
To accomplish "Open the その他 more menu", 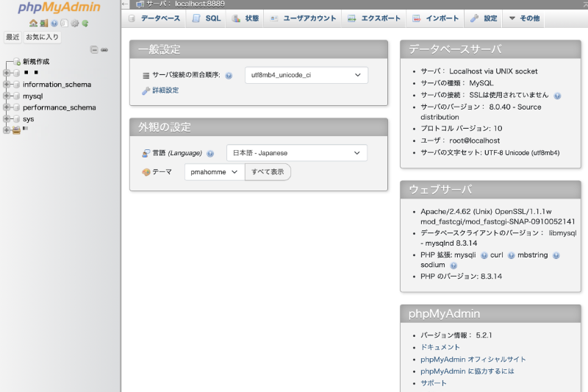I will pos(524,18).
